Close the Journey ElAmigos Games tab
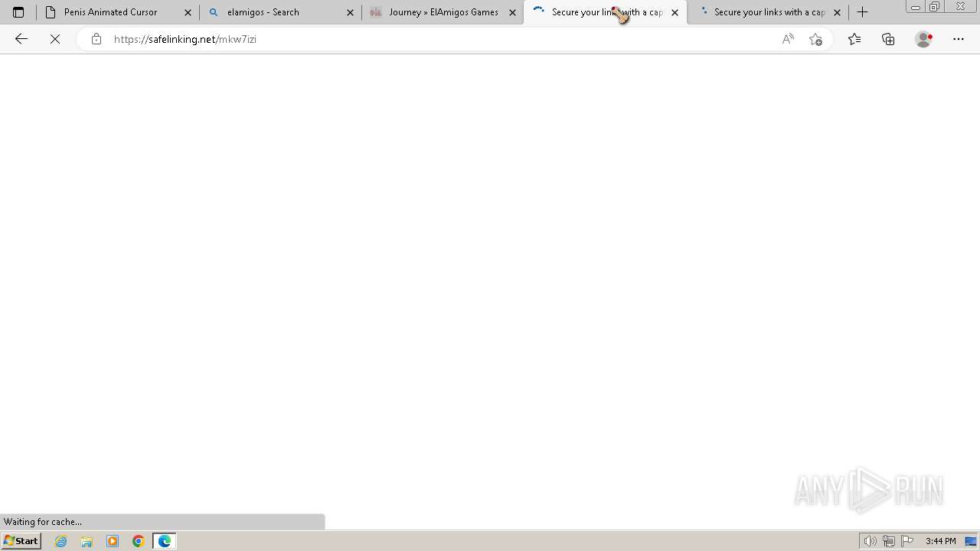The height and width of the screenshot is (551, 980). point(512,12)
